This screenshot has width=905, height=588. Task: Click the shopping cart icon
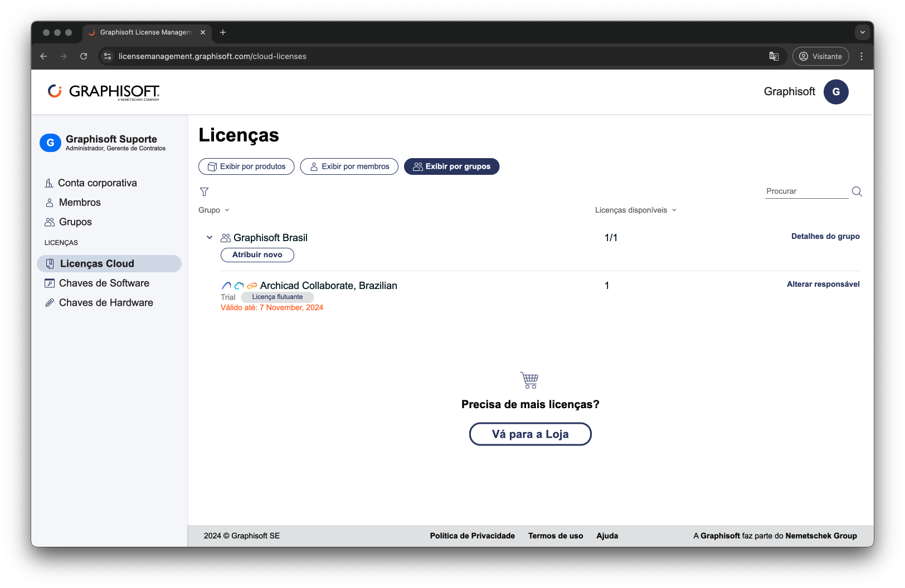pos(529,380)
